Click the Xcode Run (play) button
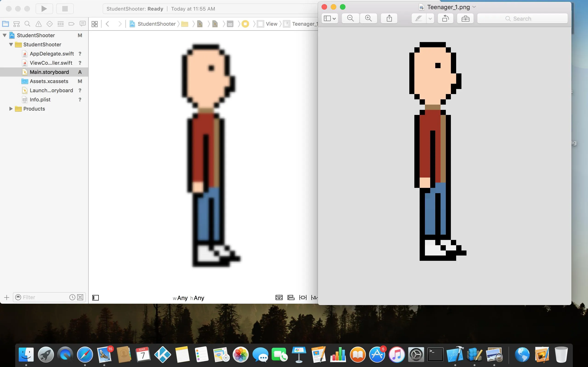This screenshot has height=367, width=588. pos(44,9)
